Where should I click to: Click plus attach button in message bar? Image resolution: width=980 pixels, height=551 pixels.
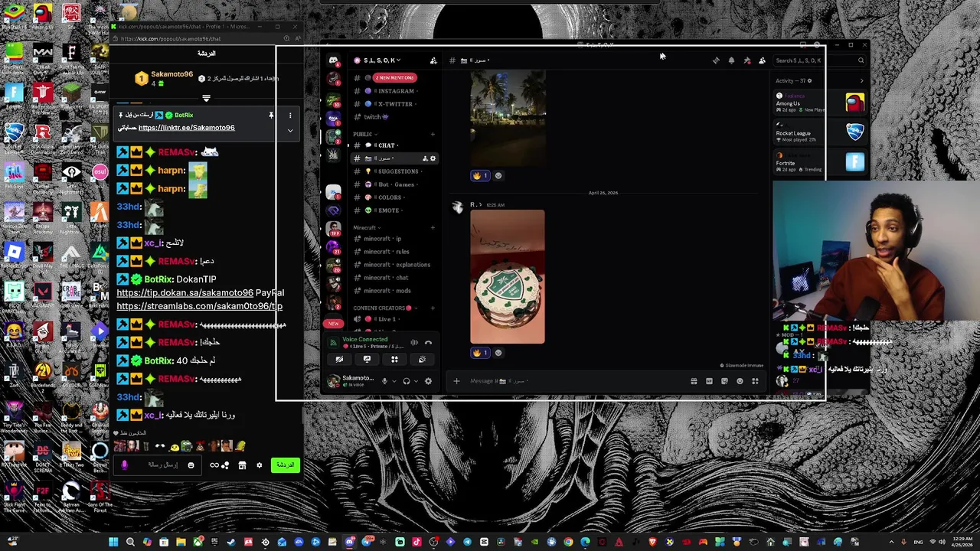pyautogui.click(x=456, y=381)
